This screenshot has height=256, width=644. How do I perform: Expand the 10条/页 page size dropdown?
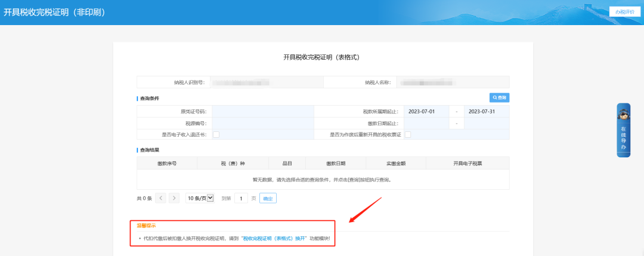click(200, 198)
